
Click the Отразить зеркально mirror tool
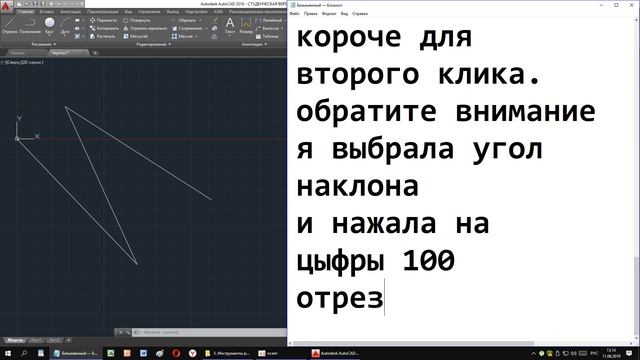145,28
